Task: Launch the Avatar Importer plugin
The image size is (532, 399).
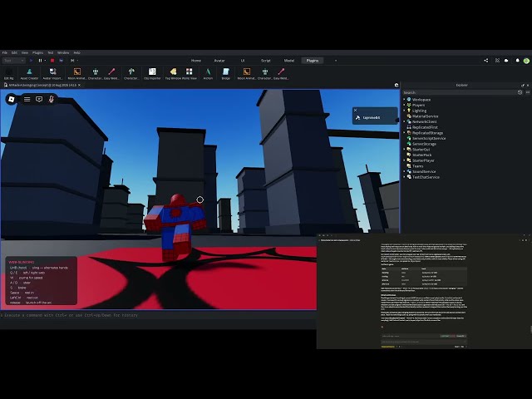Action: [52, 73]
